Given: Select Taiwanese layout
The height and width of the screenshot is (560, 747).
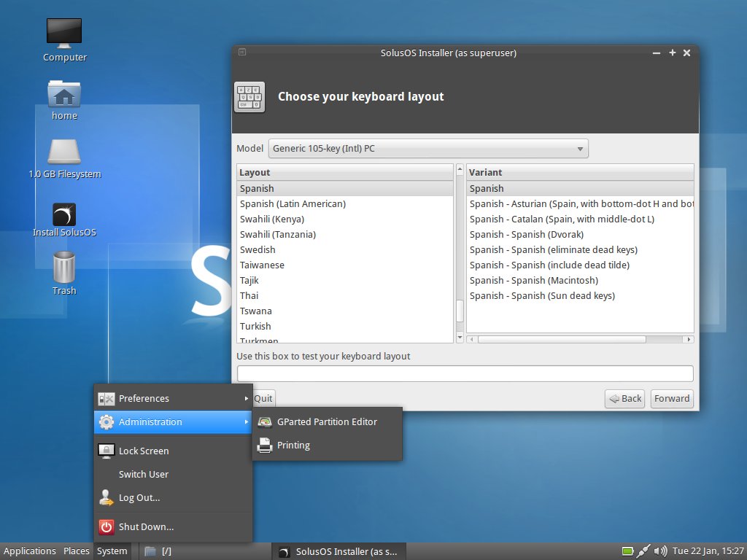Looking at the screenshot, I should pos(345,265).
